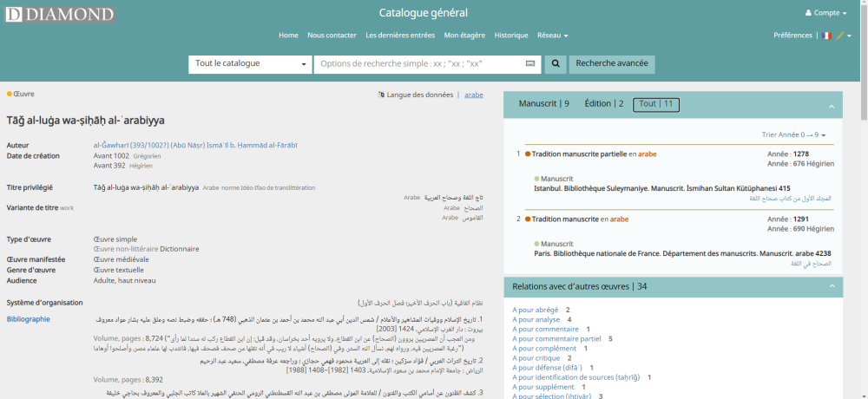
Task: Click the DIAMOND logo
Action: coord(59,14)
